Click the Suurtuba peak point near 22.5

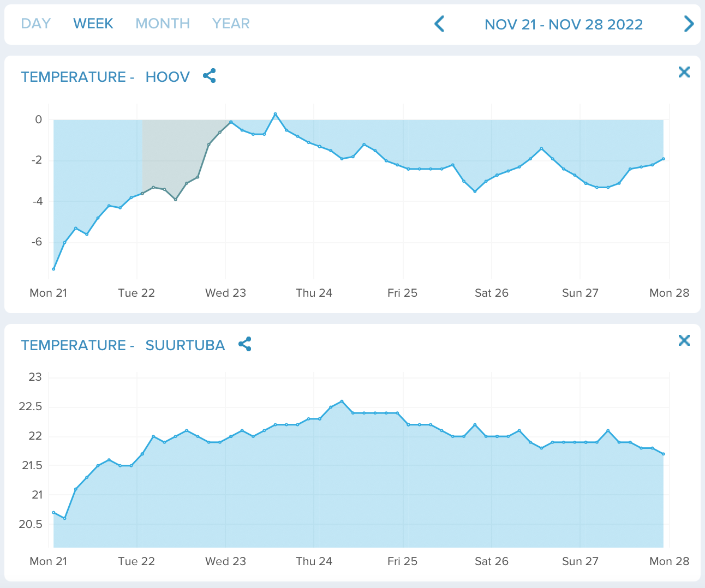click(x=342, y=401)
